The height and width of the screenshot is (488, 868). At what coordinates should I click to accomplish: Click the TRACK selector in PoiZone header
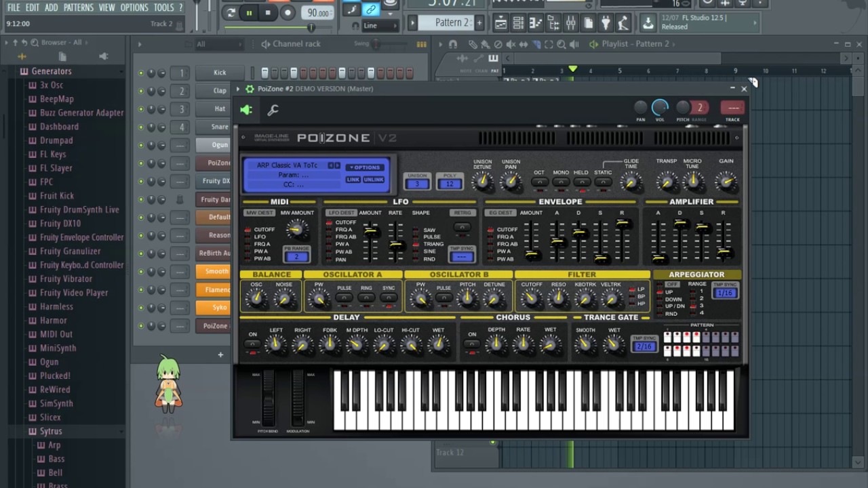click(732, 107)
